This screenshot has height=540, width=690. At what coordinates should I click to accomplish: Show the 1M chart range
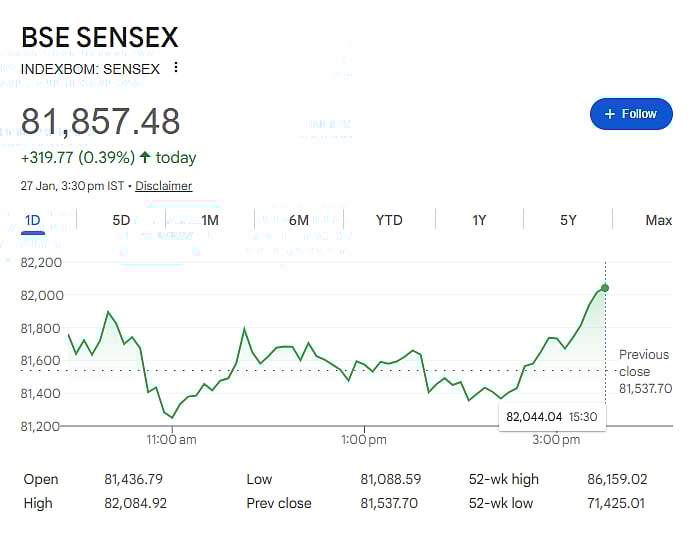210,220
